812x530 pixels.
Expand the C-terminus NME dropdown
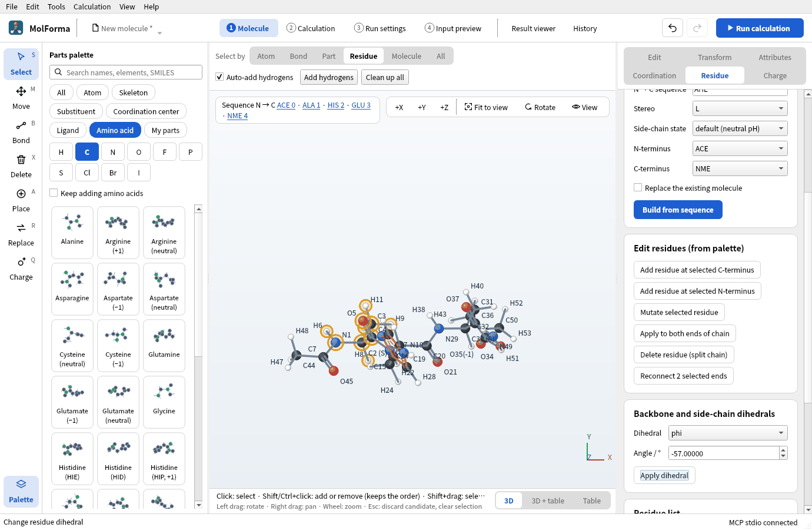(740, 168)
